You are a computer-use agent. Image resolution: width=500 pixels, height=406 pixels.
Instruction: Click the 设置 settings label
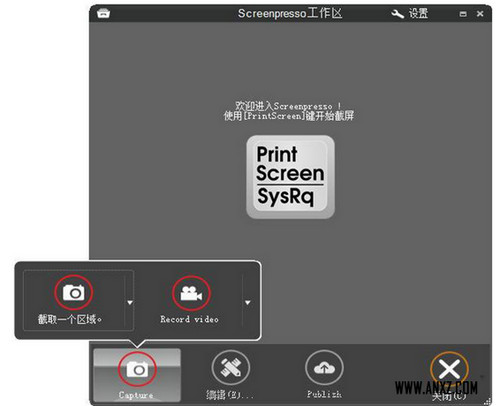pos(418,14)
